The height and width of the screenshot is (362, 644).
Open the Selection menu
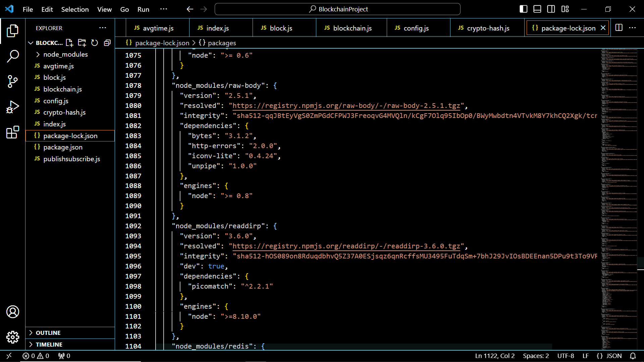pyautogui.click(x=75, y=9)
